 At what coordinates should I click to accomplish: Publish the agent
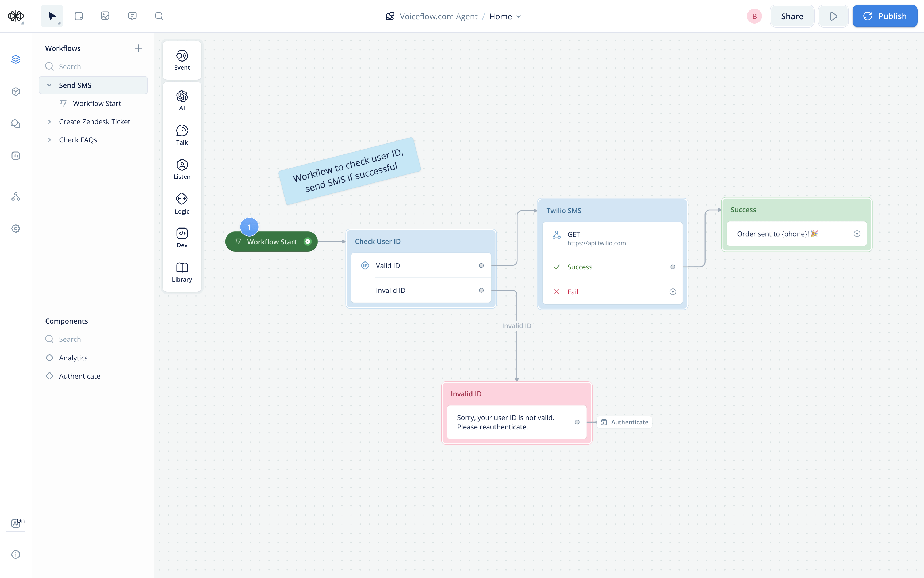(x=885, y=16)
